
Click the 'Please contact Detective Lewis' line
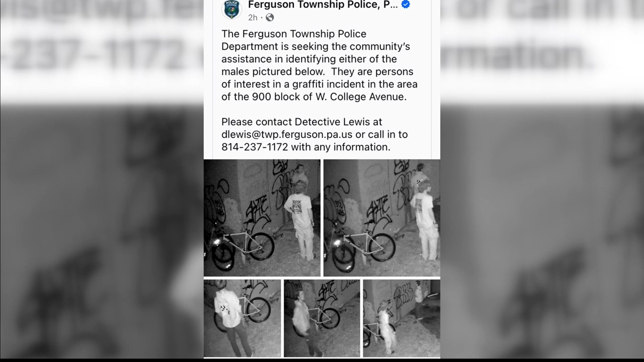click(x=302, y=122)
